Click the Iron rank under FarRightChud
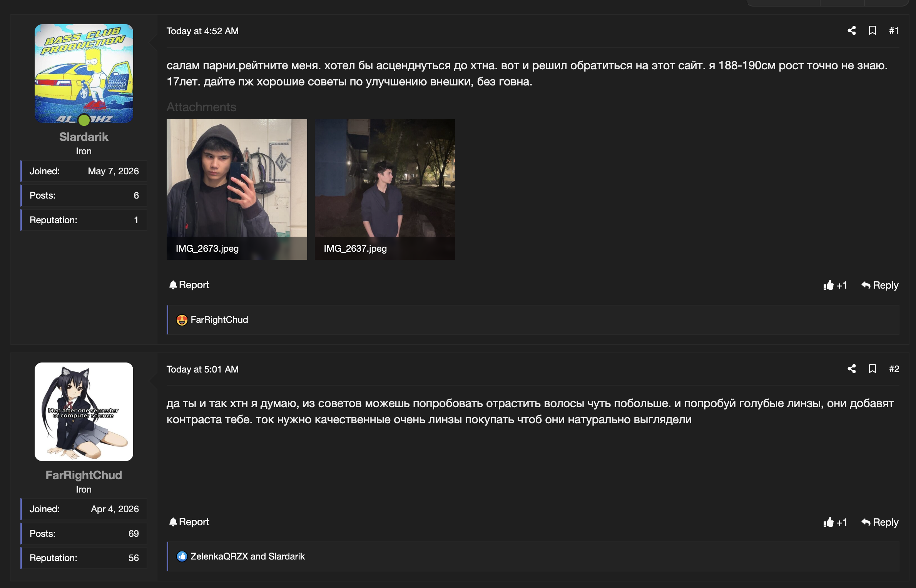This screenshot has height=588, width=916. 84,489
